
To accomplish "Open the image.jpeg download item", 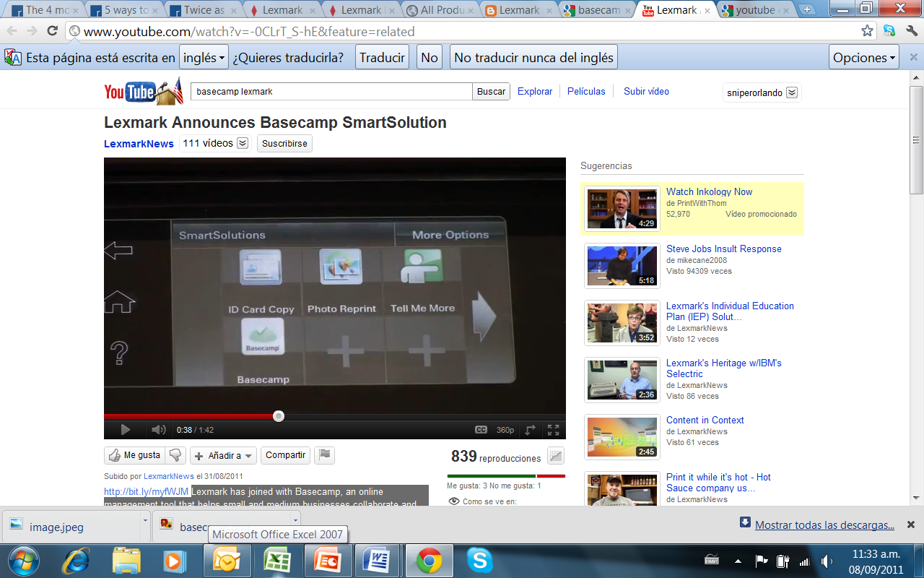I will pos(71,527).
